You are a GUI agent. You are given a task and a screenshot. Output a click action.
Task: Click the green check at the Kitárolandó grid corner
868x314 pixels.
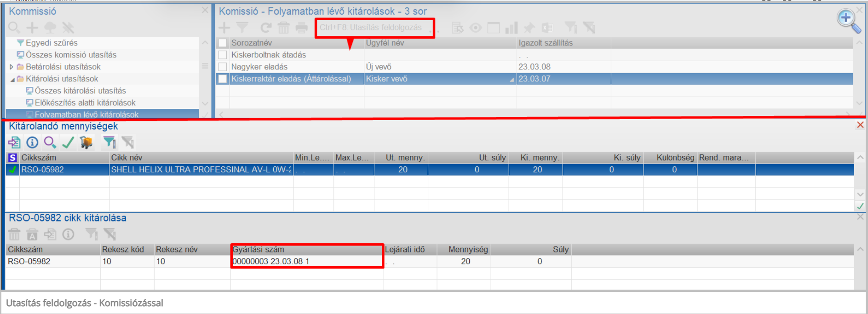coord(860,206)
